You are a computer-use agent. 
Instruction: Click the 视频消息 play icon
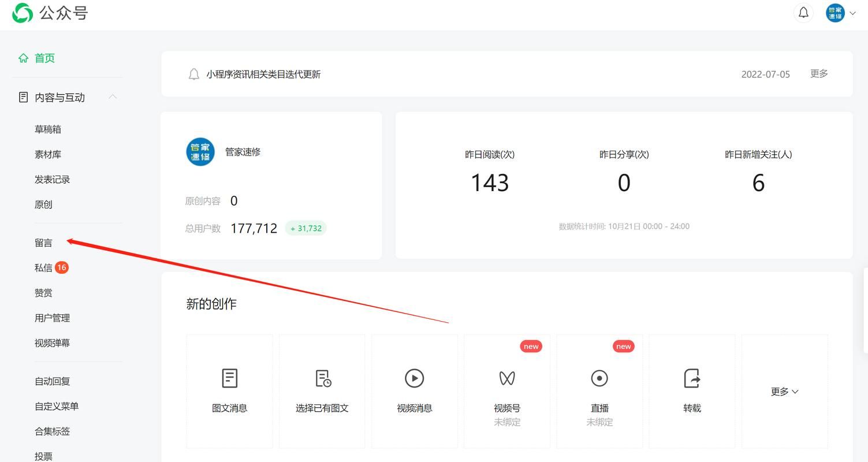[415, 378]
